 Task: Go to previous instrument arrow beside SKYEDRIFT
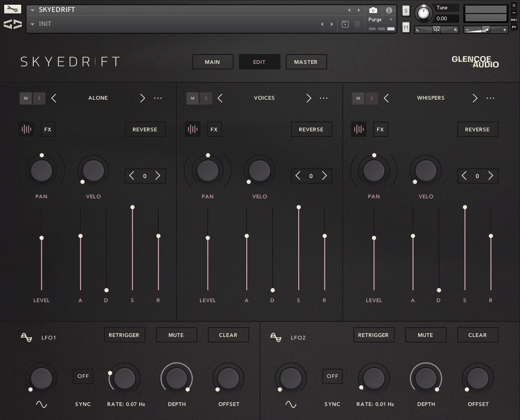click(349, 10)
